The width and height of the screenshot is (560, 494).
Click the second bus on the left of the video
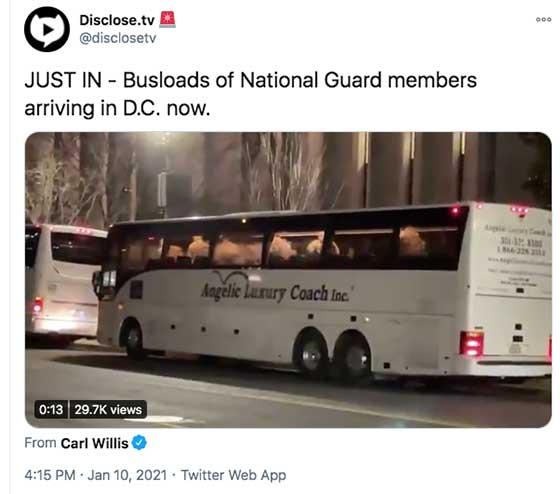tap(62, 284)
